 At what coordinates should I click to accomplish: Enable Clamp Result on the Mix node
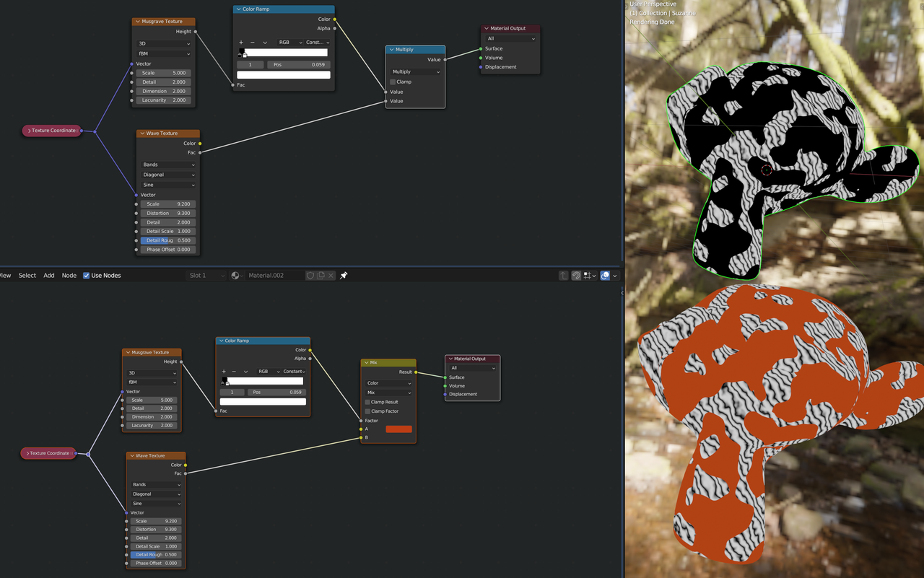pos(367,402)
